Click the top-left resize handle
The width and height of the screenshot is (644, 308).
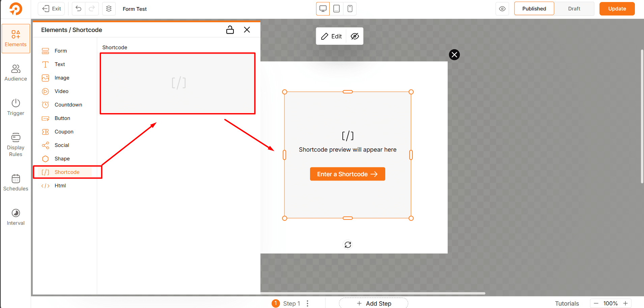point(285,92)
